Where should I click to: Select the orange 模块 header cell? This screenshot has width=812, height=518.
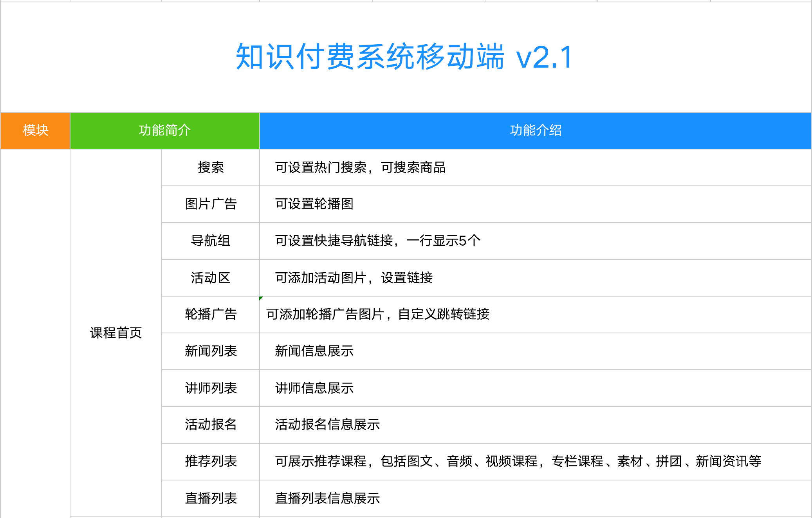pos(35,130)
